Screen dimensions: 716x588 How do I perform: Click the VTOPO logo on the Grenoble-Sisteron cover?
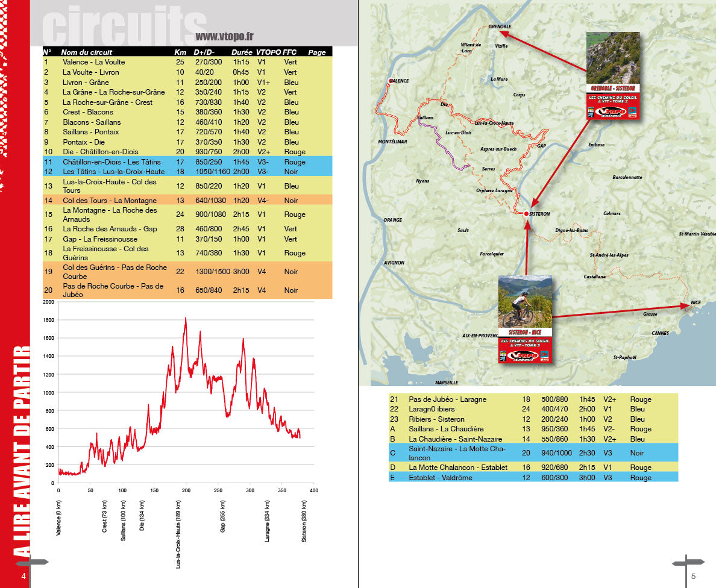click(x=611, y=112)
